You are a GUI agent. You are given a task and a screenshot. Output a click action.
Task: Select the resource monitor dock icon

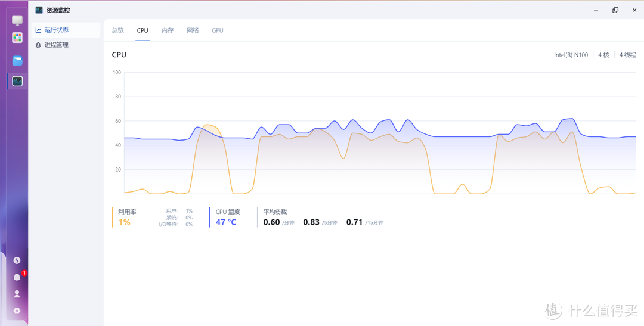pos(17,81)
